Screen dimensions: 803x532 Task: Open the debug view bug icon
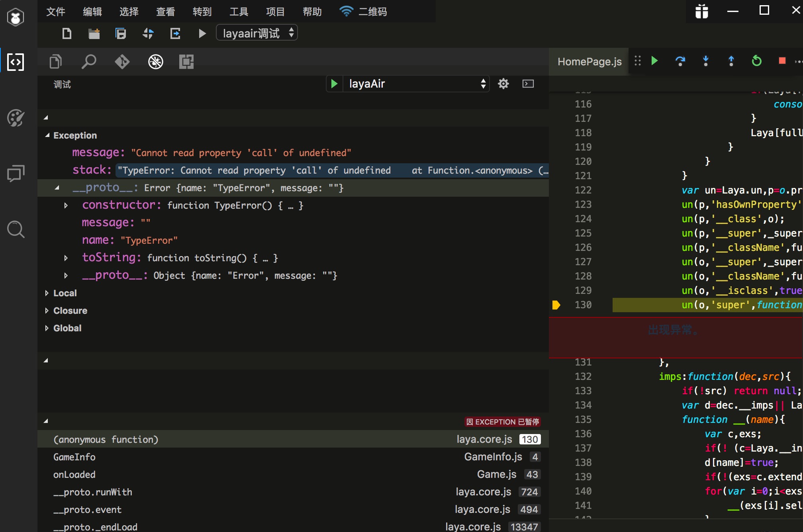156,62
